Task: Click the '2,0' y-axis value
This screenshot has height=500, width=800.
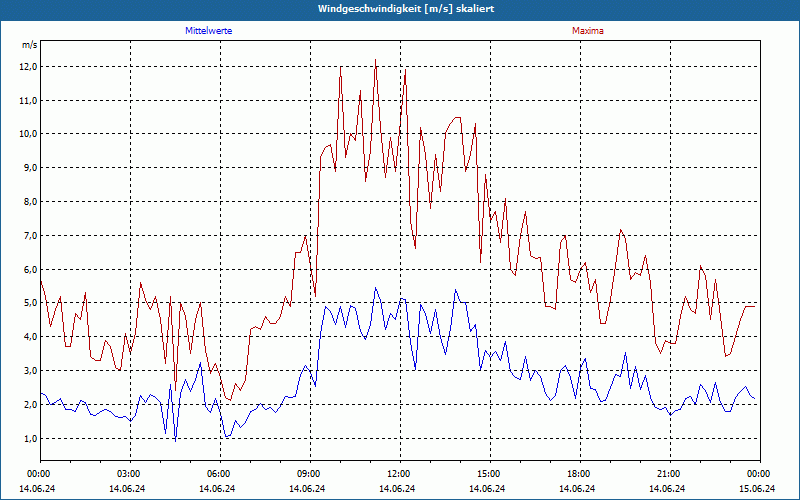Action: pos(30,405)
